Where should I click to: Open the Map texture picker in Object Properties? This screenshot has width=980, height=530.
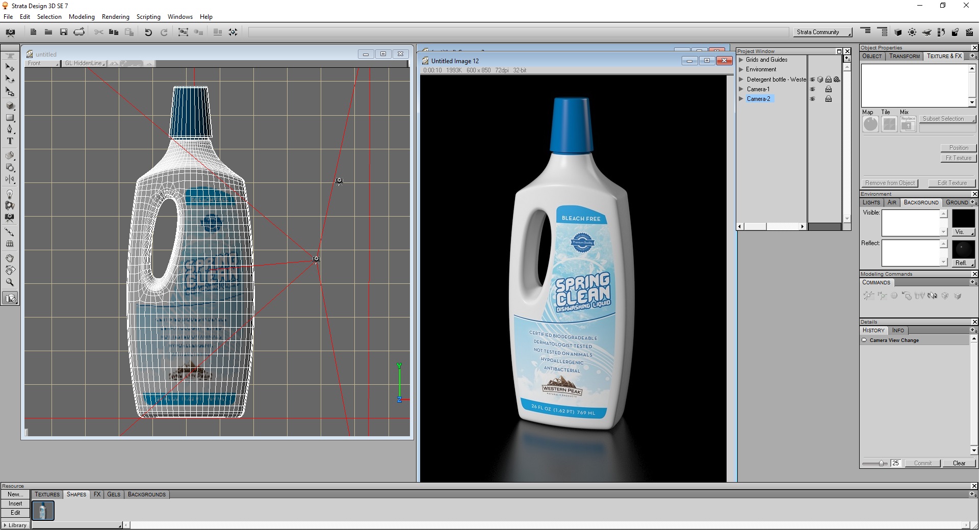click(870, 124)
